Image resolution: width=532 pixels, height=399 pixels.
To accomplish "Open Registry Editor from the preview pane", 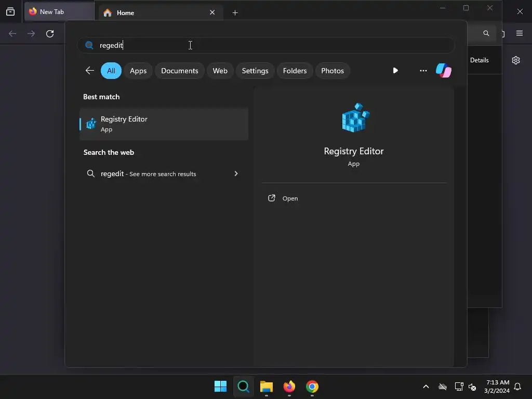I will coord(290,198).
